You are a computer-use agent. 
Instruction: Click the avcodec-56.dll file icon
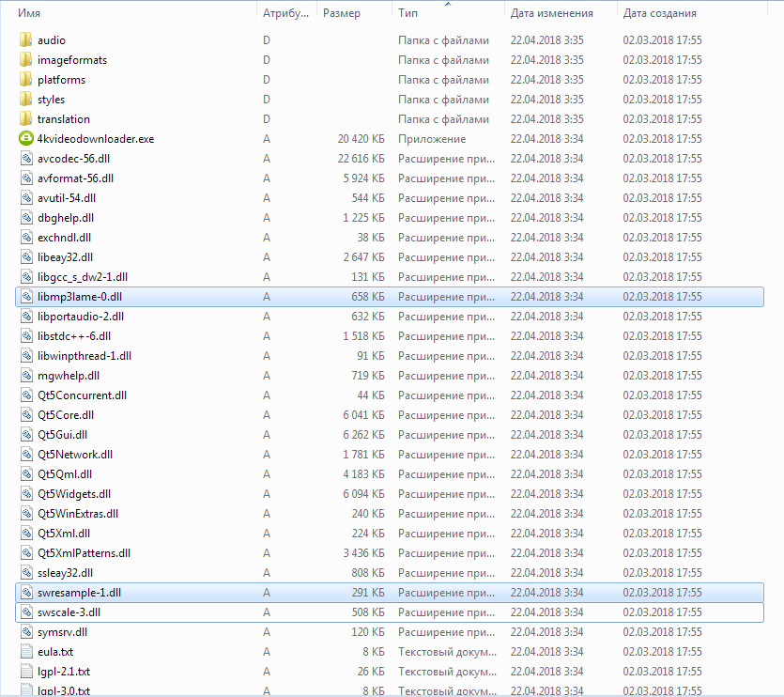coord(26,159)
